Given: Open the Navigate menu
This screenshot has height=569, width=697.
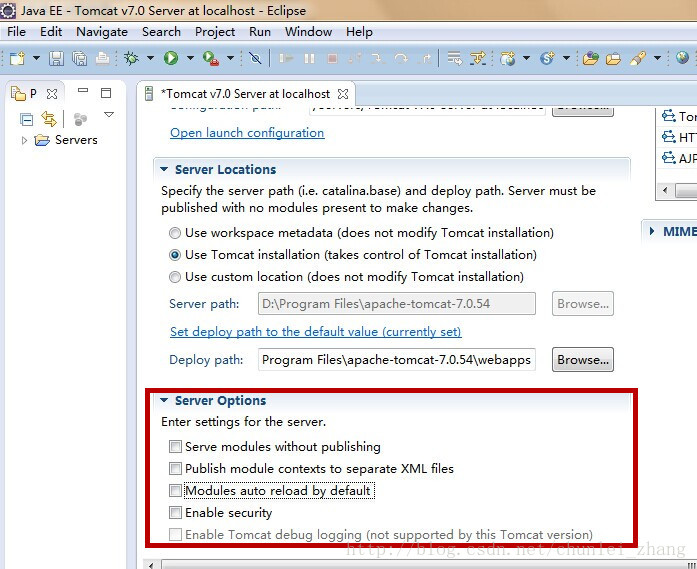Looking at the screenshot, I should (x=102, y=32).
